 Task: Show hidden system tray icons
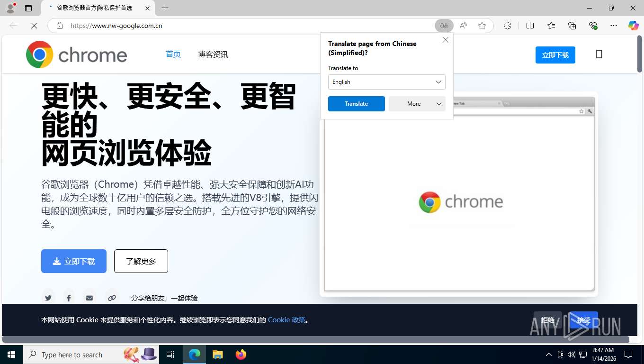[x=549, y=355]
